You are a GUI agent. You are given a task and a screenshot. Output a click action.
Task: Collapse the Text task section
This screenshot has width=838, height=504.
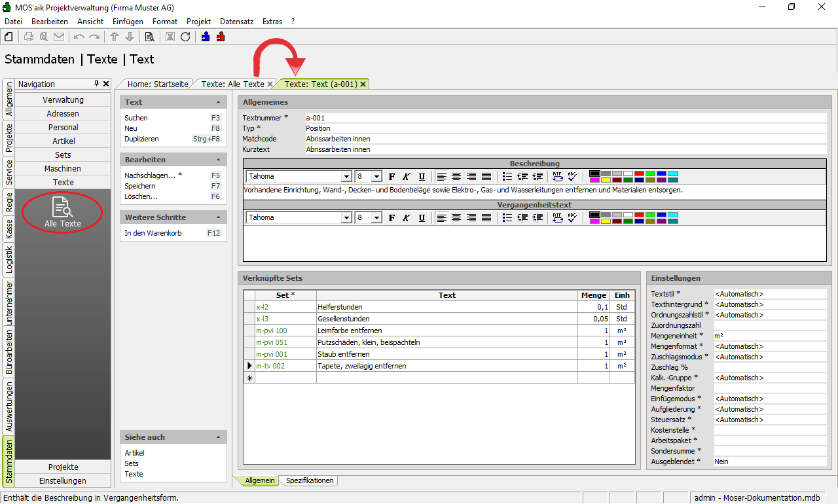click(x=218, y=102)
